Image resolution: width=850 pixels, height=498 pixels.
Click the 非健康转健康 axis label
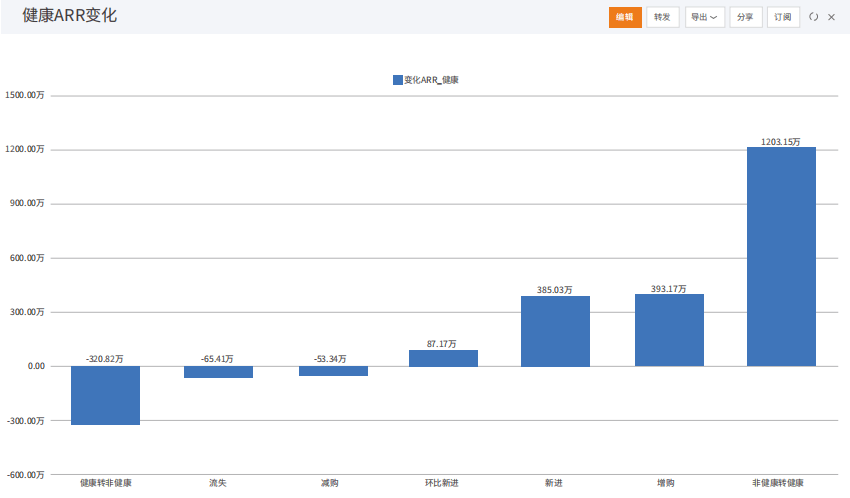[778, 483]
